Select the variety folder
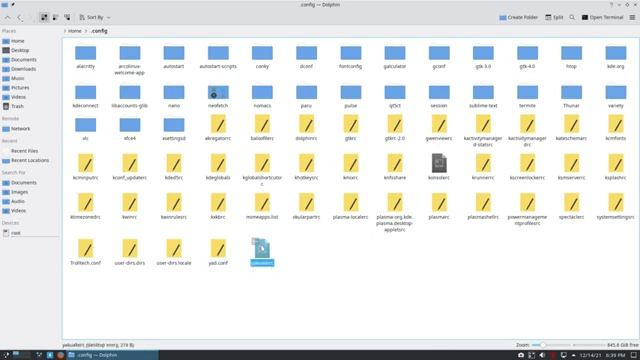This screenshot has height=360, width=640. pyautogui.click(x=616, y=96)
